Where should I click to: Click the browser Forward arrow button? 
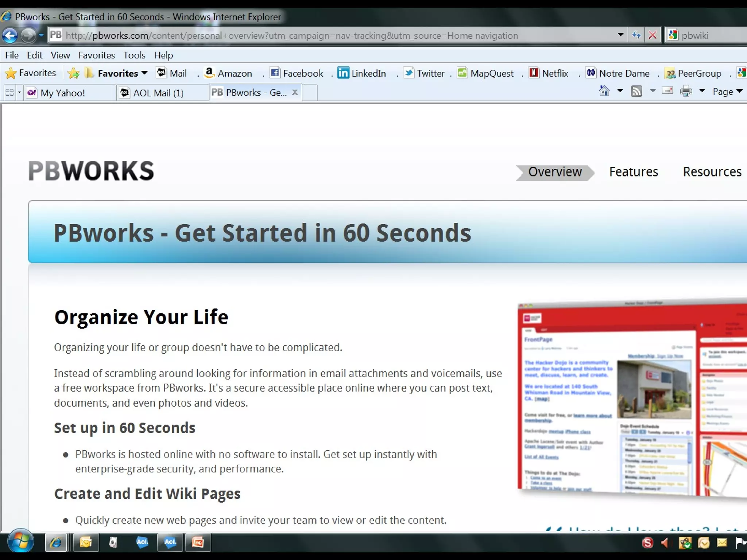click(x=28, y=35)
